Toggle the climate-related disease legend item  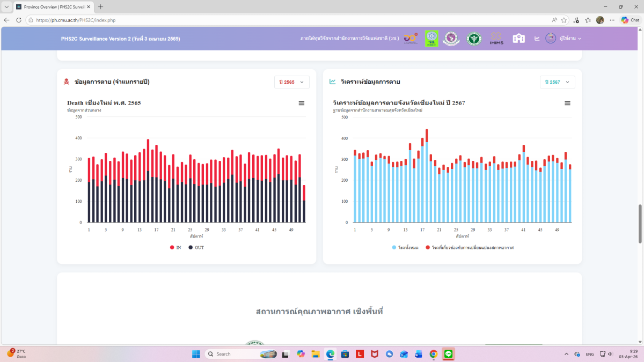click(x=469, y=247)
